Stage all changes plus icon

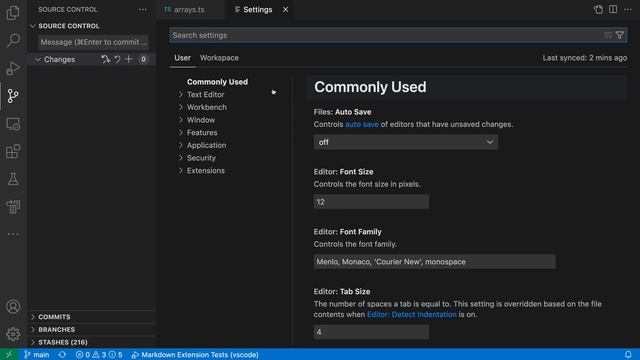pyautogui.click(x=129, y=59)
